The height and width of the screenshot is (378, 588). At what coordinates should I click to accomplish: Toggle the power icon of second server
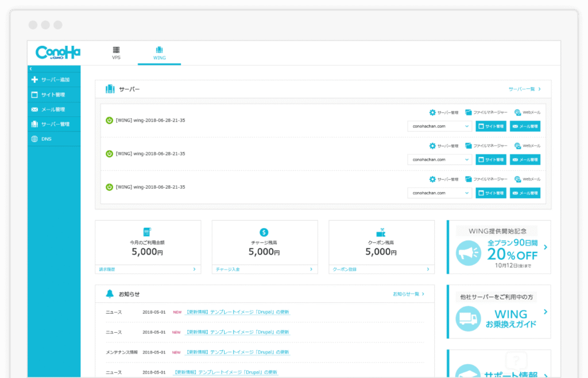coord(109,154)
